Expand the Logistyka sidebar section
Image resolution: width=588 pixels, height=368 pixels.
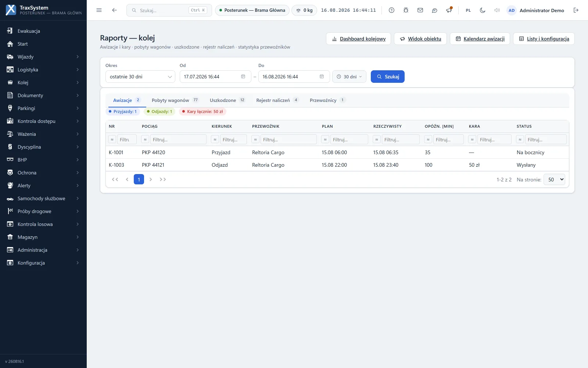tap(43, 70)
